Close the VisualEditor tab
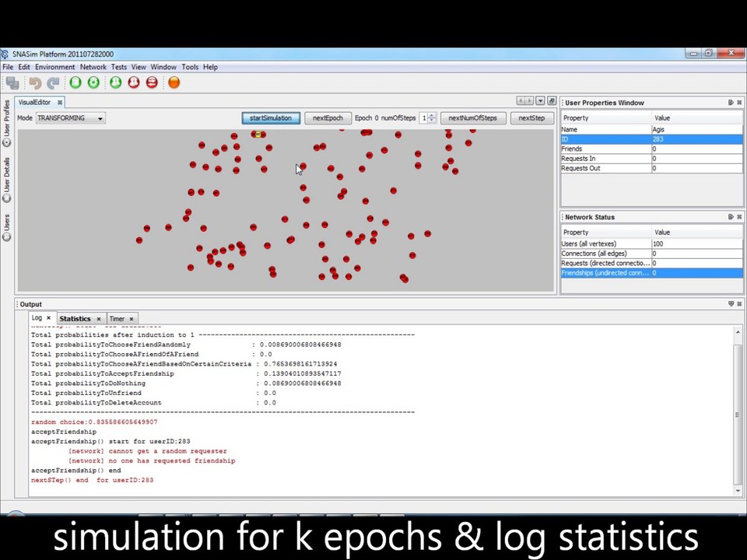Viewport: 747px width, 560px height. [60, 103]
